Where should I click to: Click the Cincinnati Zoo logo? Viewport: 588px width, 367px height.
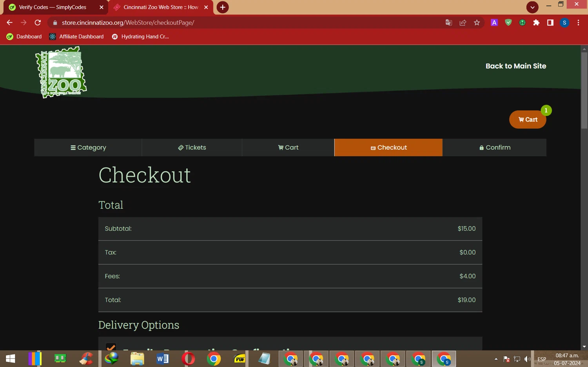[61, 72]
